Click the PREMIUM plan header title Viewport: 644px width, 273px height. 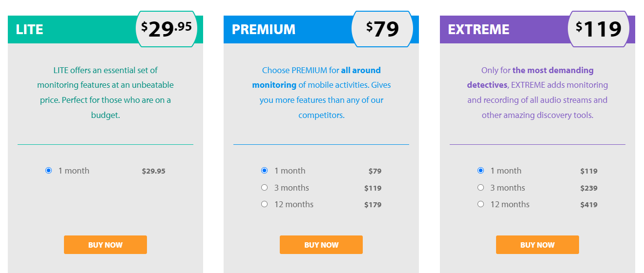pyautogui.click(x=264, y=29)
